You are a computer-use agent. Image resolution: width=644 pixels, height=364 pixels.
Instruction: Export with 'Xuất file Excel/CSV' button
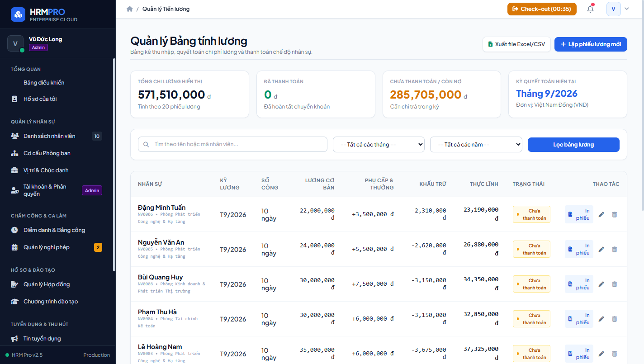(x=516, y=44)
